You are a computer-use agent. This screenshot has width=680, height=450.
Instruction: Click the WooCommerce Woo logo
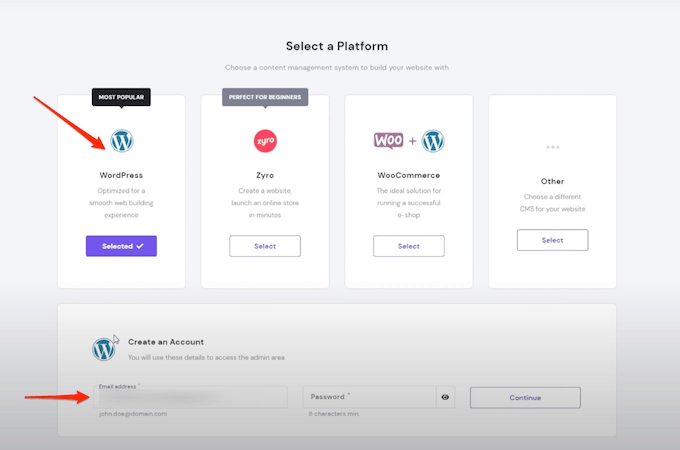tap(388, 140)
